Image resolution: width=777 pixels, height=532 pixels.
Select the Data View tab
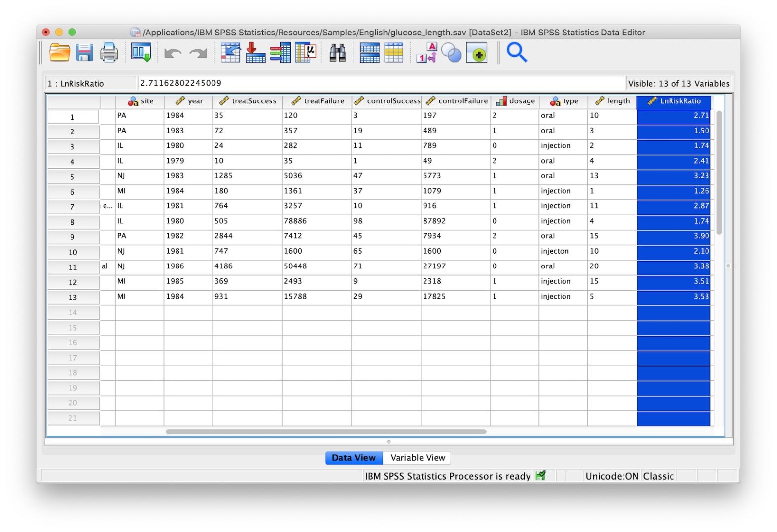point(353,458)
